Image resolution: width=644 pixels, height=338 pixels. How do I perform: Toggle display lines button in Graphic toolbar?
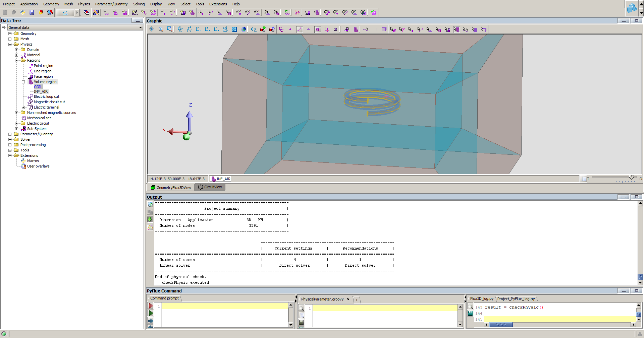pyautogui.click(x=300, y=29)
